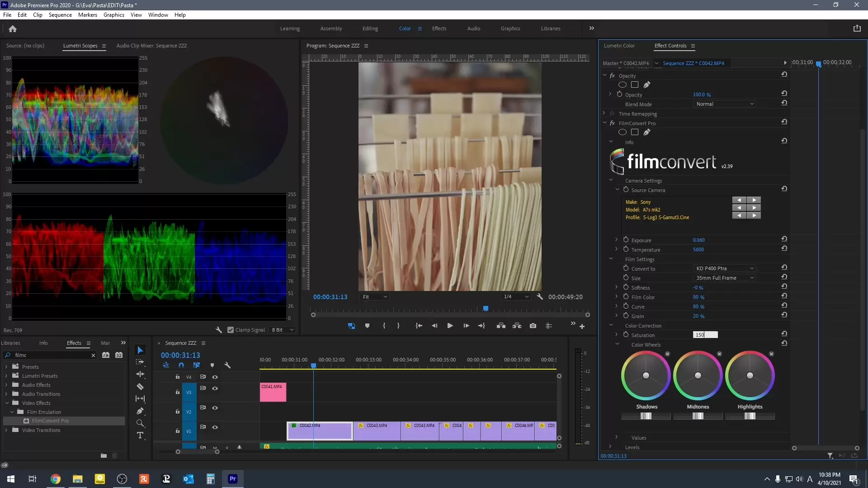Toggle V2 track output eye

[x=215, y=408]
